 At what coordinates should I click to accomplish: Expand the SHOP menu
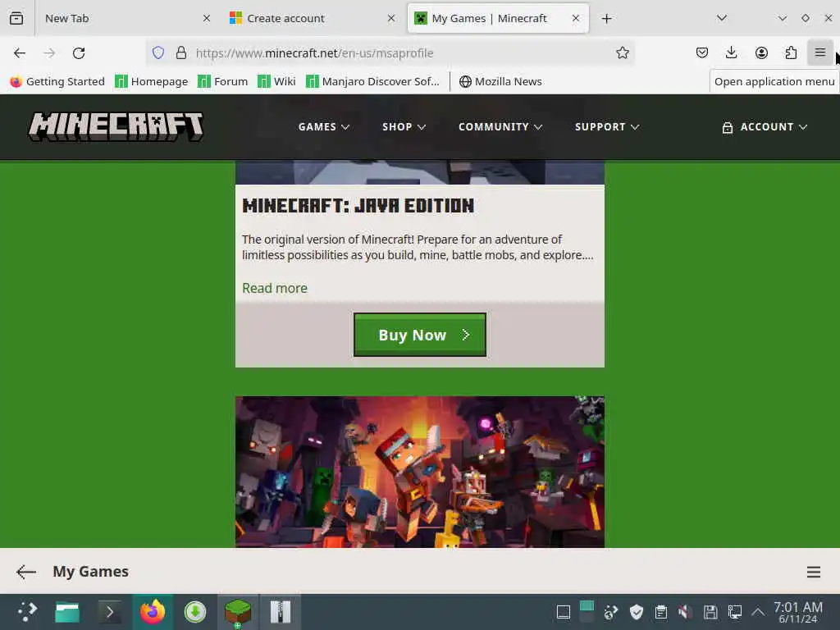pos(404,127)
